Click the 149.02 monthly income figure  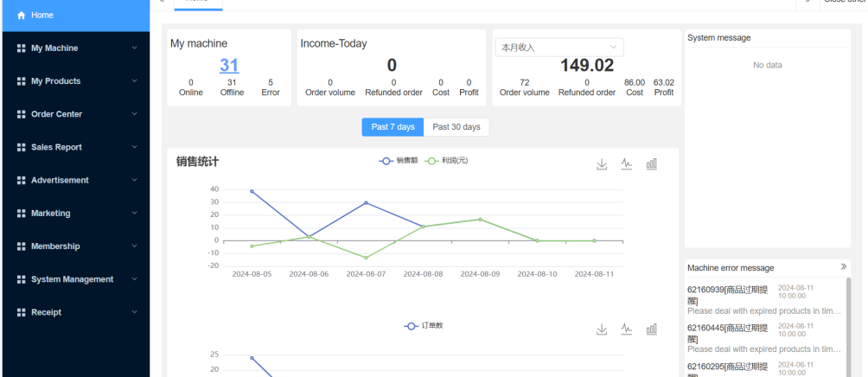tap(587, 66)
